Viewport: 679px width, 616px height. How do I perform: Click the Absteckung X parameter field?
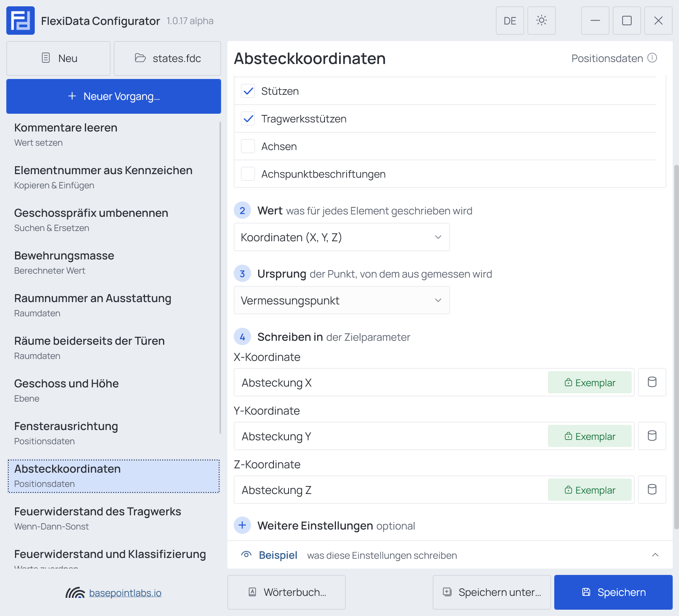[x=390, y=382]
